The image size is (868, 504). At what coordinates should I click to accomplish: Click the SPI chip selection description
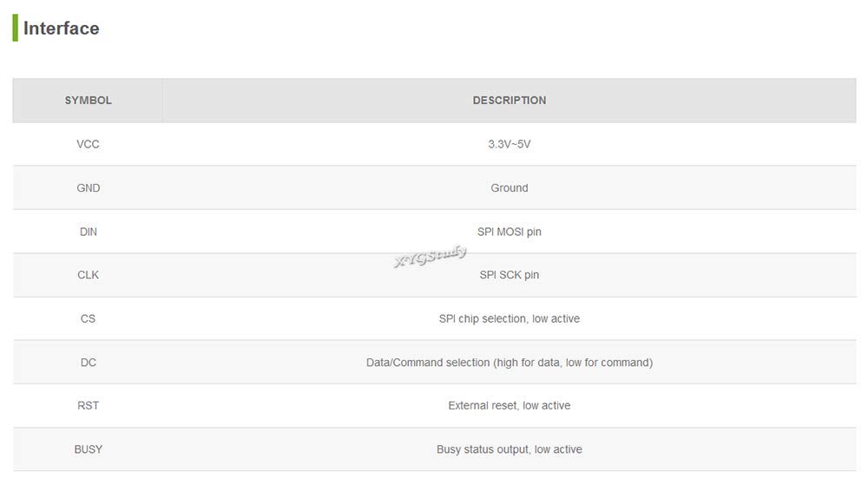[x=509, y=318]
